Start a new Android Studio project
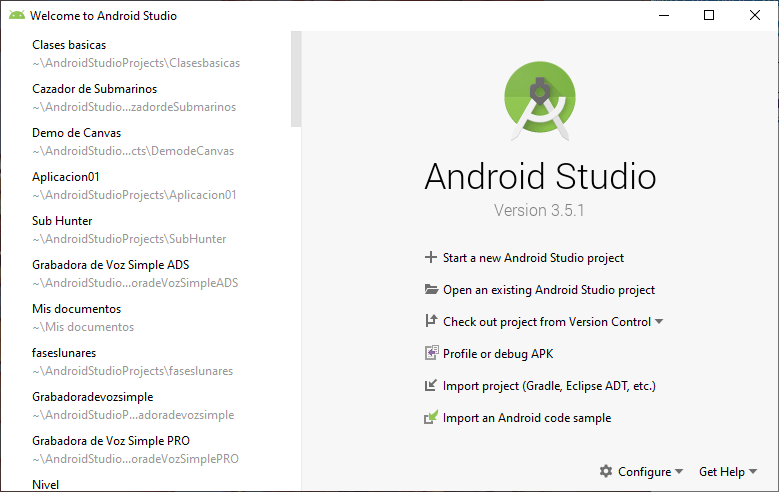This screenshot has height=492, width=779. (x=533, y=258)
